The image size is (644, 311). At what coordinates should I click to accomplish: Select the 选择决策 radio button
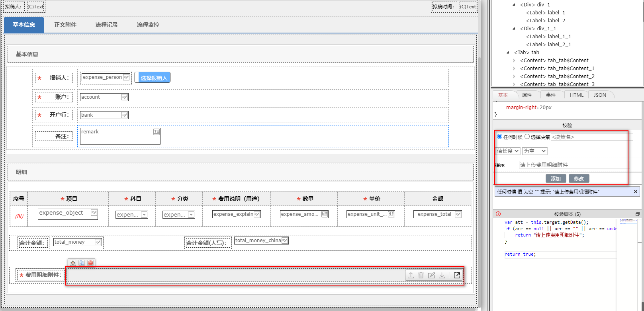pyautogui.click(x=527, y=137)
